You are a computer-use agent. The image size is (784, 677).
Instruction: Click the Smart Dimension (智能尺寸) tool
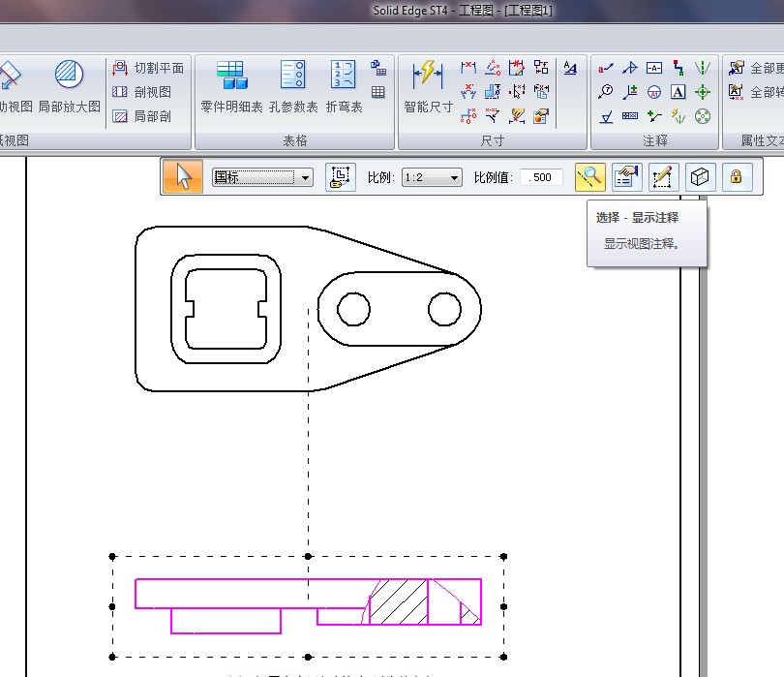pyautogui.click(x=428, y=86)
